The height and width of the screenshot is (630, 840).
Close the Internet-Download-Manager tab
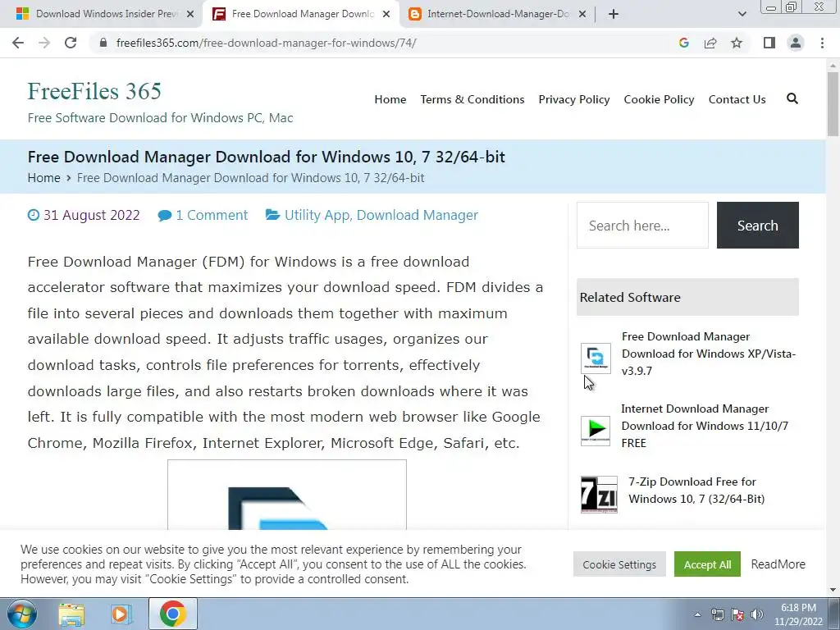(582, 14)
